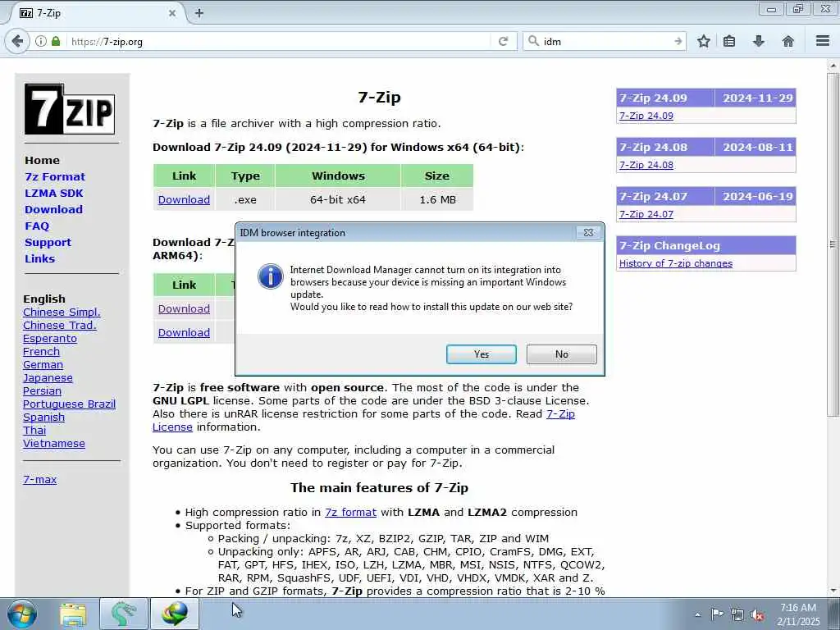Go to the browser home icon
This screenshot has width=840, height=630.
click(788, 41)
